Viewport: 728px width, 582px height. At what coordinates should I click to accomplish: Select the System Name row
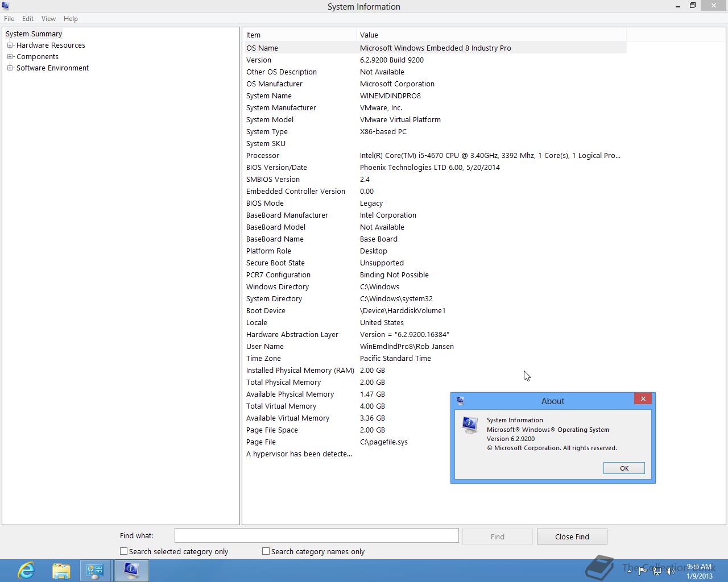point(435,95)
